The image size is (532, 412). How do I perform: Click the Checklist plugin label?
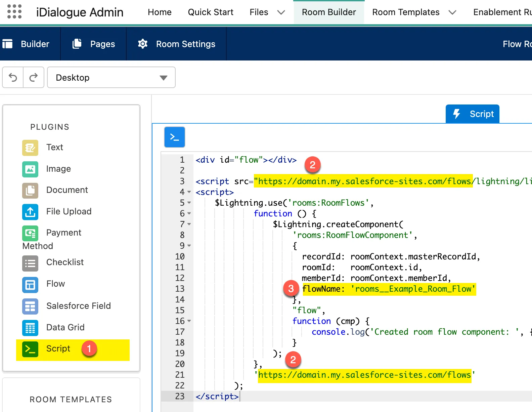pyautogui.click(x=65, y=262)
